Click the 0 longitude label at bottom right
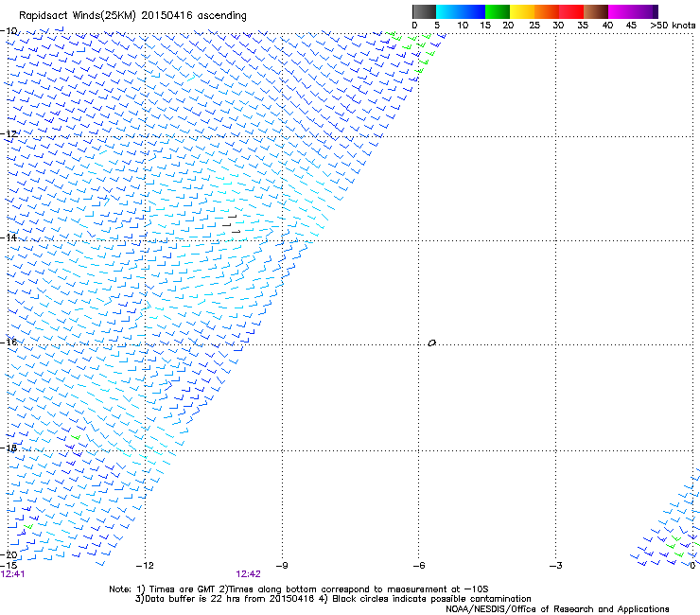Viewport: 700px width, 615px height. (692, 566)
